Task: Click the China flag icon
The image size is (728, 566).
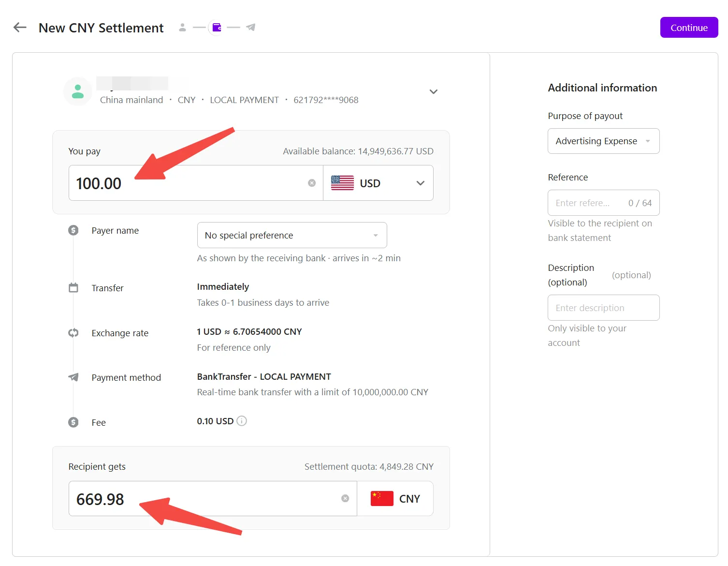Action: [382, 498]
